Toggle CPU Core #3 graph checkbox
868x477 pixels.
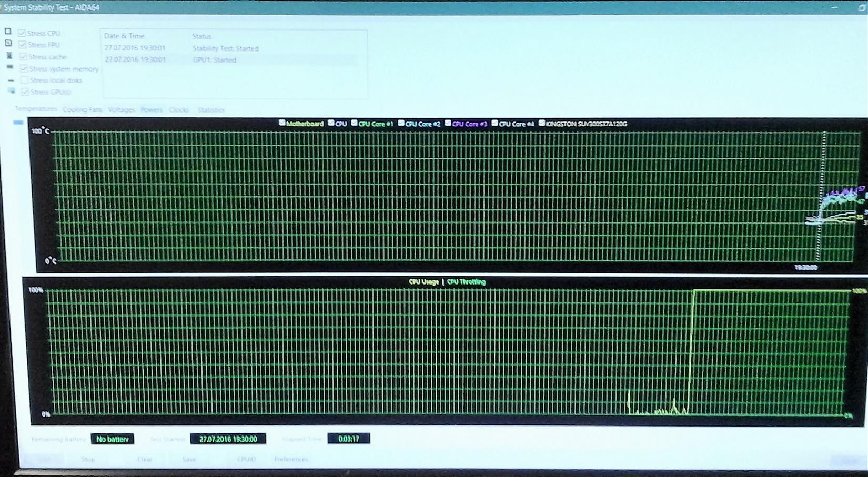pos(448,123)
